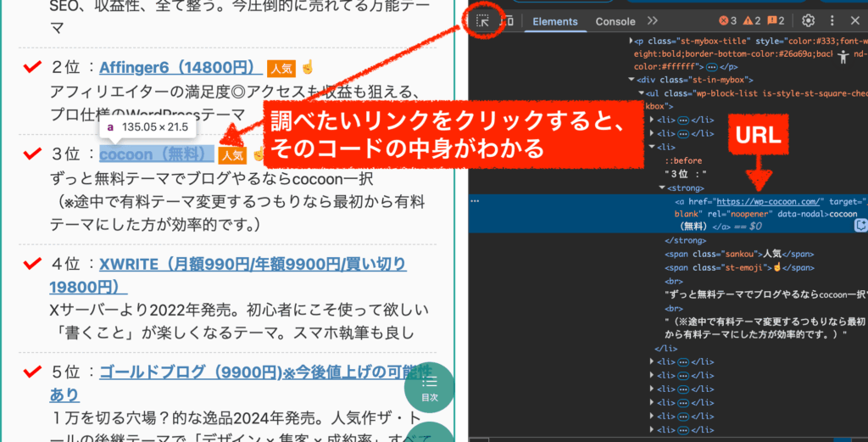Screen dimensions: 868x442
Task: Click the text ずっと無料テーマでブログやるならcocoon一択
Action: [x=211, y=179]
